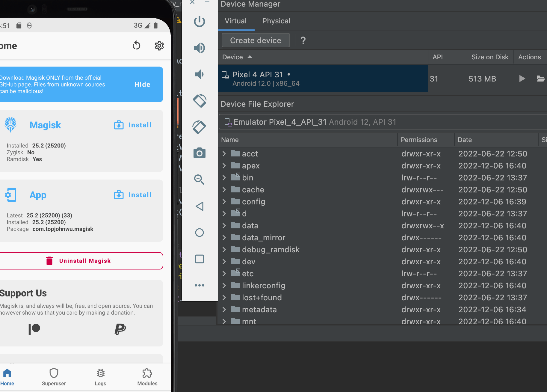The height and width of the screenshot is (392, 547).
Task: Open Magisk settings gear icon
Action: tap(159, 46)
